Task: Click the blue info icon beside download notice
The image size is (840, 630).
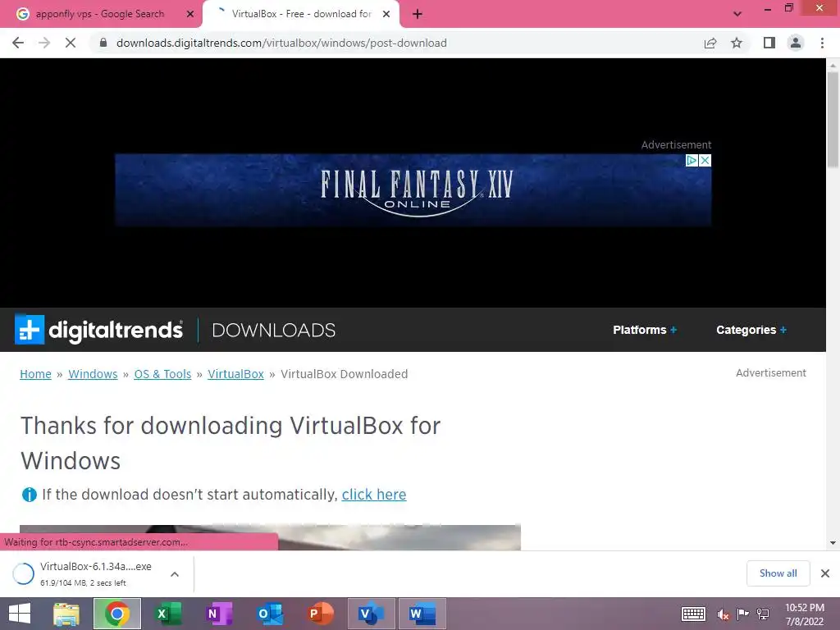Action: tap(29, 495)
